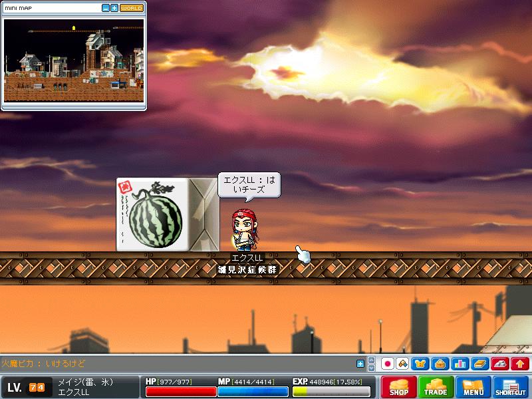Click the HP value 977/977
The width and height of the screenshot is (532, 399).
click(175, 382)
